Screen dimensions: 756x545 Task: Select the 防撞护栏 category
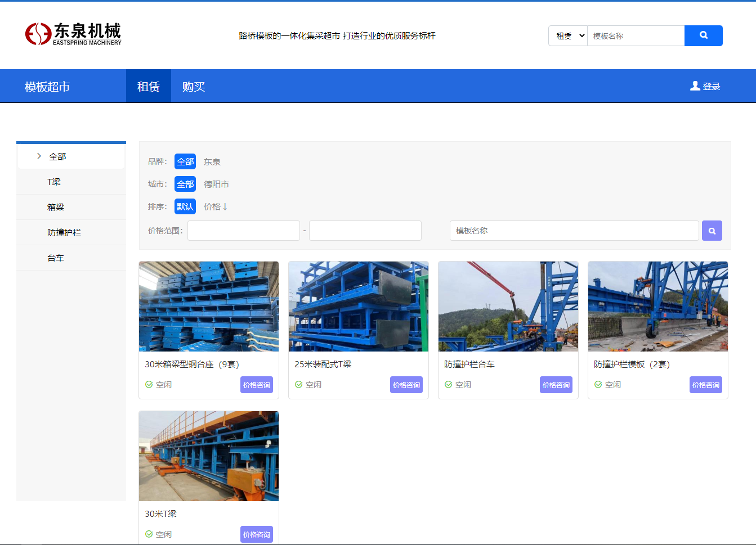(71, 232)
